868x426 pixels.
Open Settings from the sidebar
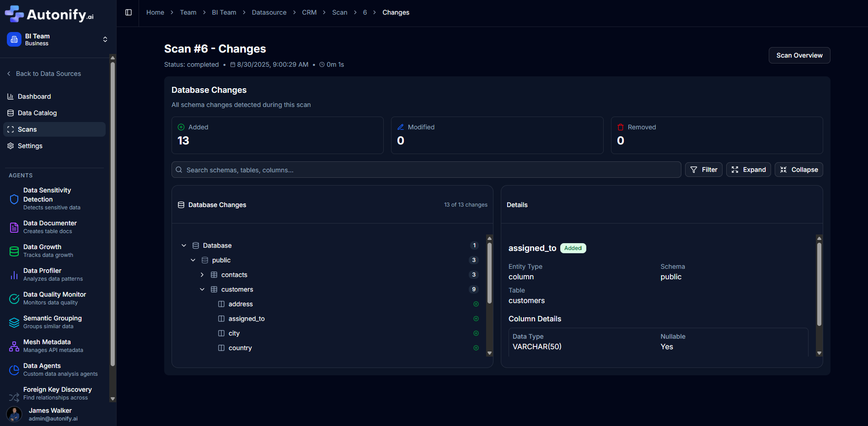pos(54,146)
